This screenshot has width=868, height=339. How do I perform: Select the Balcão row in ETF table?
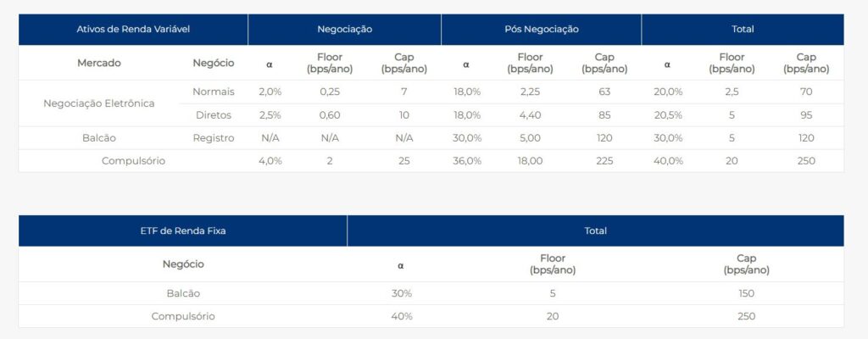point(431,293)
